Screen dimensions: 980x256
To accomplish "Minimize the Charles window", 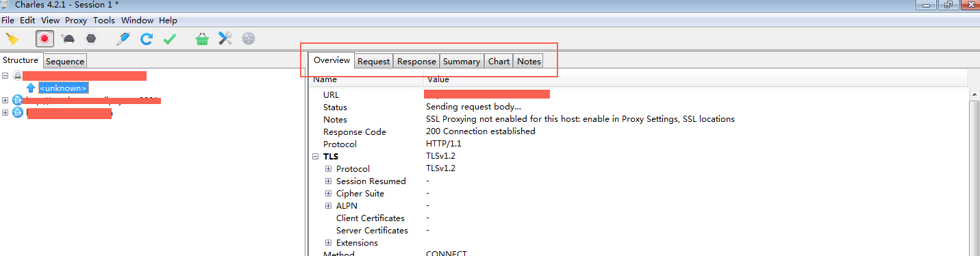I will click(927, 5).
